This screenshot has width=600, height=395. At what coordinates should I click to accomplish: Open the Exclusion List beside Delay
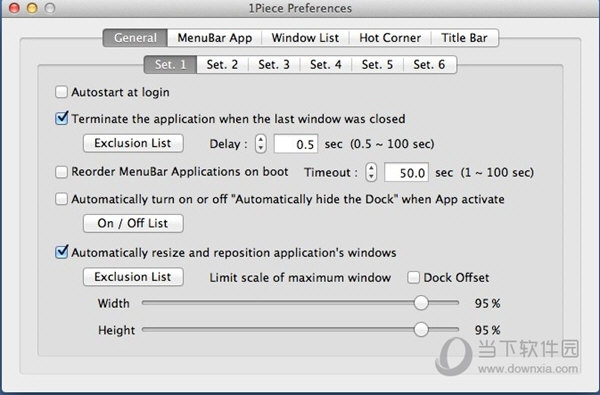click(x=133, y=143)
